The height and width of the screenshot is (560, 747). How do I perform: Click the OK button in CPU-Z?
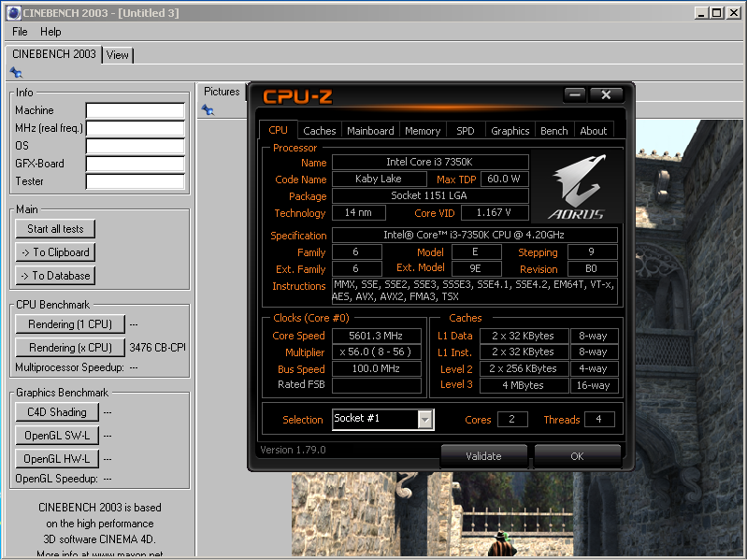(577, 456)
